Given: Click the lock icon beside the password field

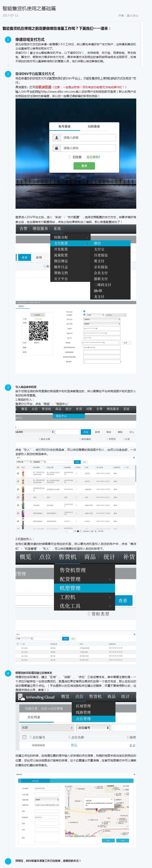Looking at the screenshot, I should click(x=56, y=148).
